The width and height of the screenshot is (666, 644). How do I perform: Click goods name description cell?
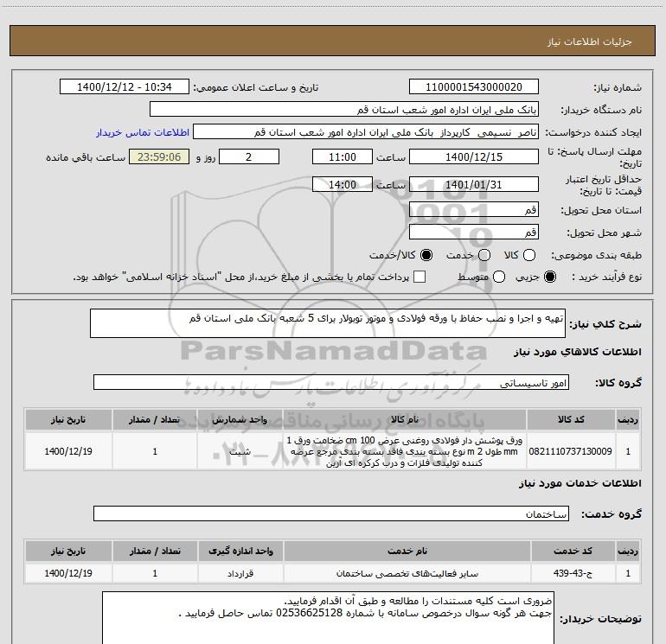[x=405, y=451]
